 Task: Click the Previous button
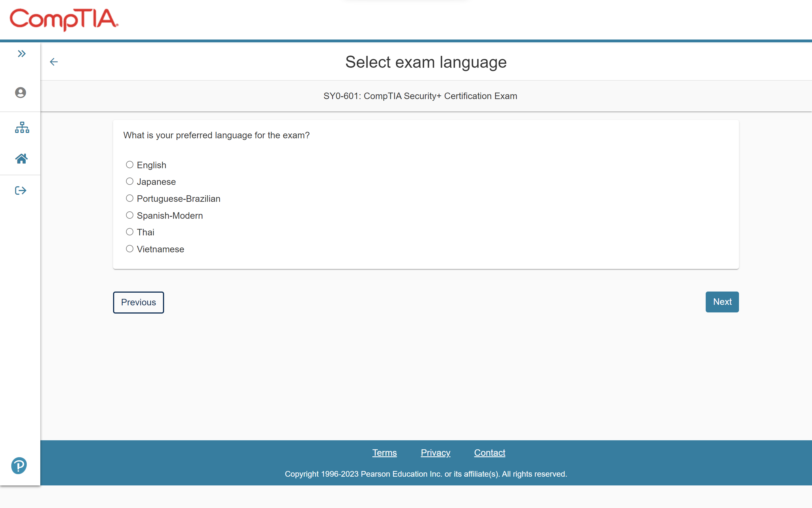pyautogui.click(x=139, y=302)
